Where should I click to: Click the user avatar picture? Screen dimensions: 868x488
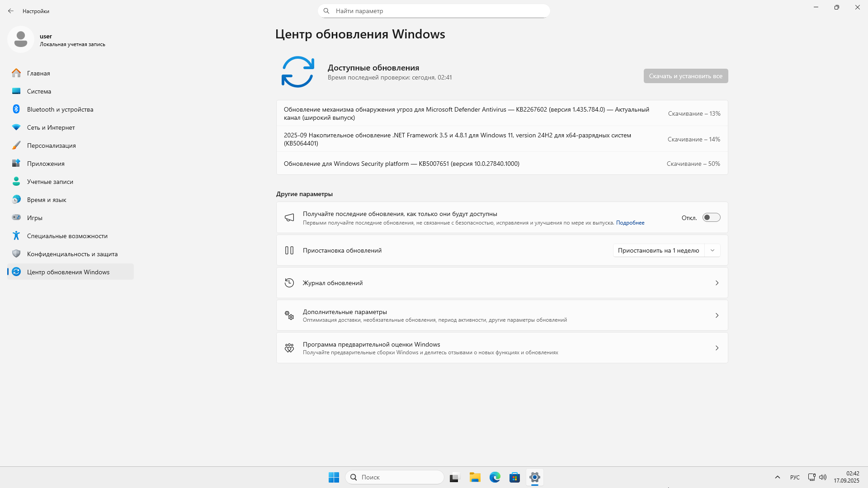(21, 39)
